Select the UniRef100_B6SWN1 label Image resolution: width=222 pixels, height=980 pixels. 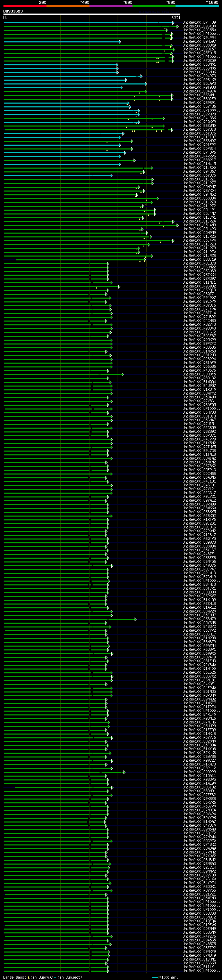point(199,95)
